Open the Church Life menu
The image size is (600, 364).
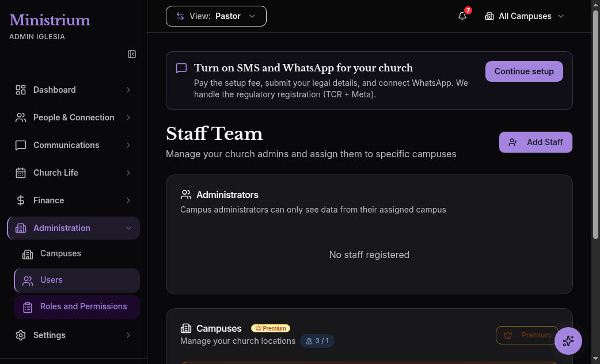pos(74,173)
